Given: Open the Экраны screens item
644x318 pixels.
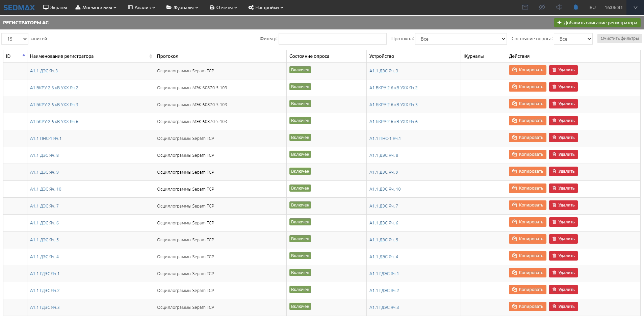Looking at the screenshot, I should (x=55, y=7).
